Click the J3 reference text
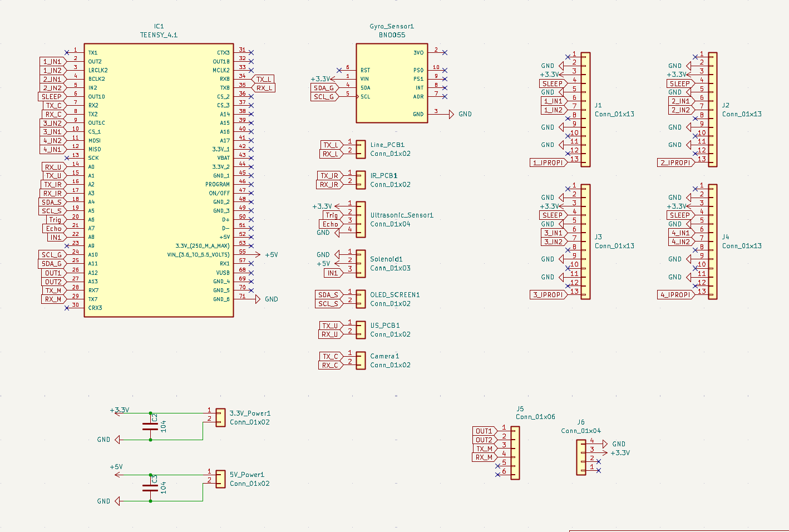The width and height of the screenshot is (789, 532). pos(598,237)
